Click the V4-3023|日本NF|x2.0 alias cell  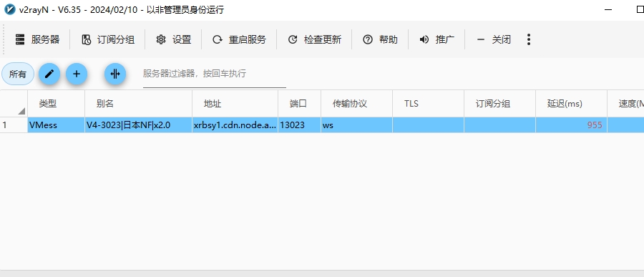coord(138,125)
